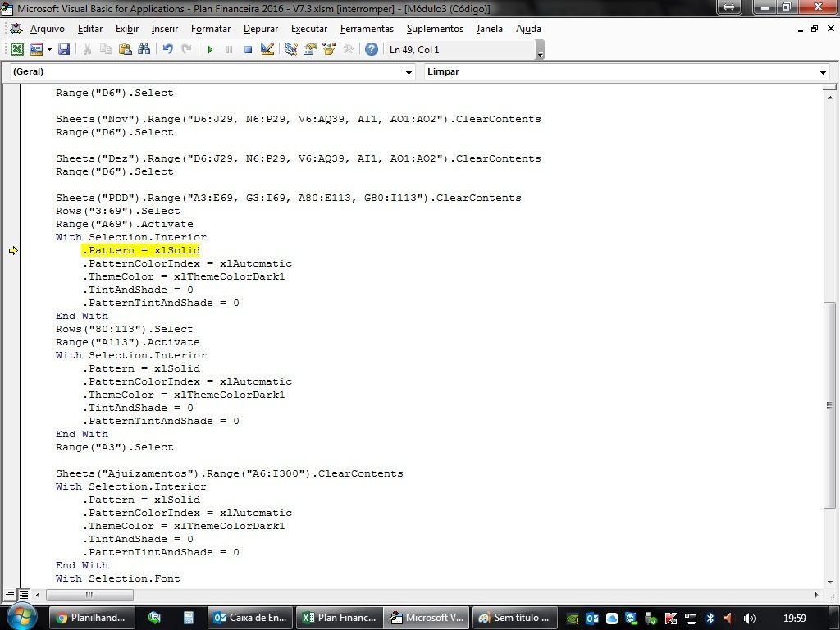Open the Depurar menu
This screenshot has height=630, width=840.
coord(261,29)
